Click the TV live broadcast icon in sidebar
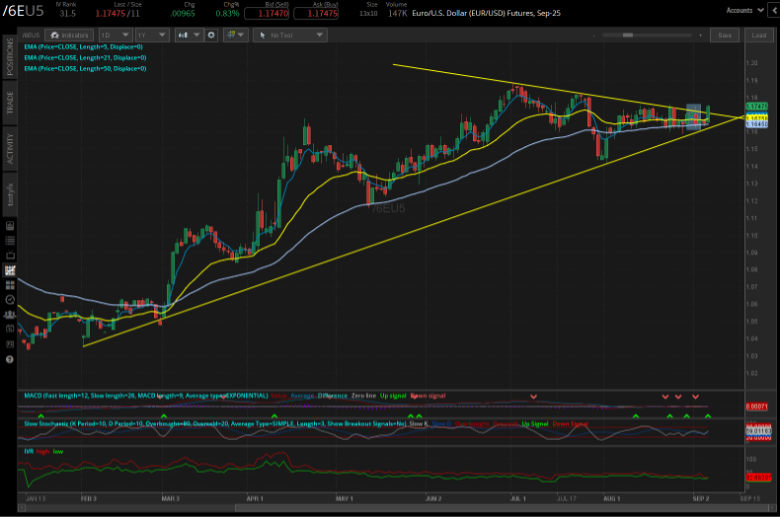Viewport: 780px width, 518px height. [9, 255]
